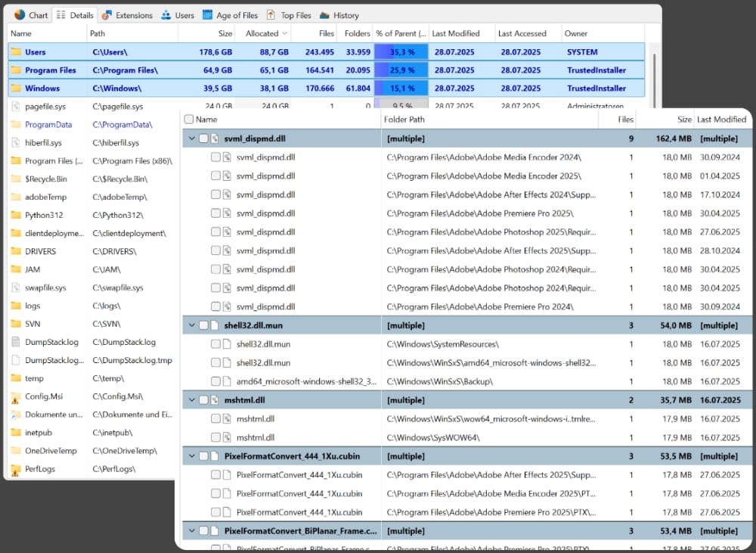Viewport: 756px width, 553px height.
Task: Select the inetpub folder row
Action: (x=91, y=433)
